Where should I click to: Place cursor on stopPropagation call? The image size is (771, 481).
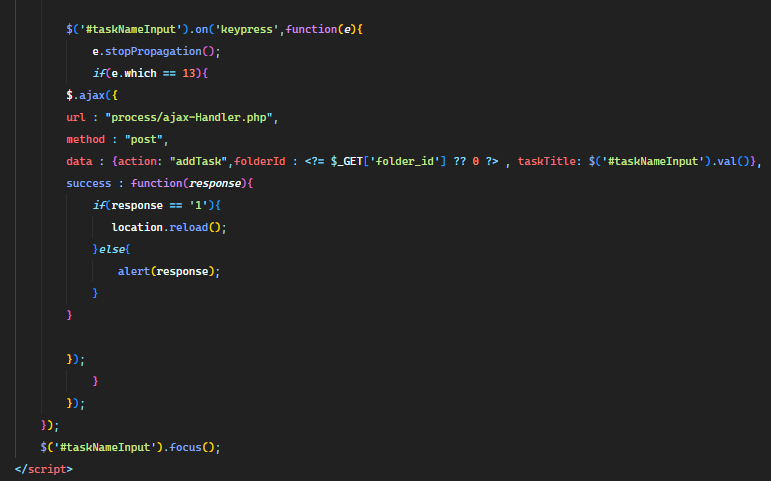pyautogui.click(x=153, y=51)
